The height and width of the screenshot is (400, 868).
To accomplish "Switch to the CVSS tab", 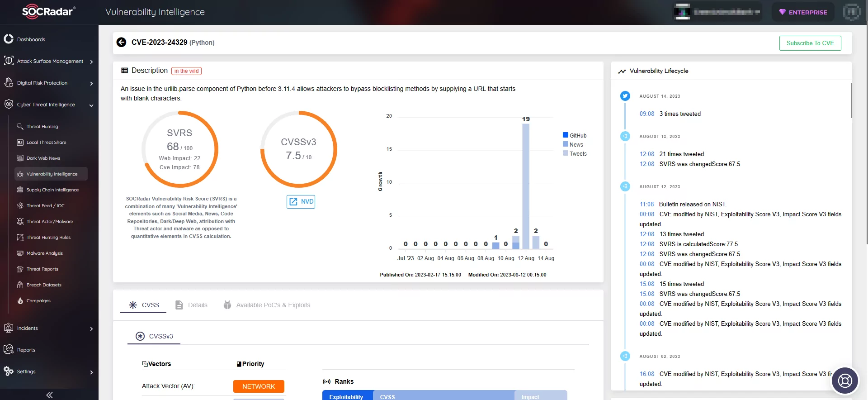I will [144, 305].
